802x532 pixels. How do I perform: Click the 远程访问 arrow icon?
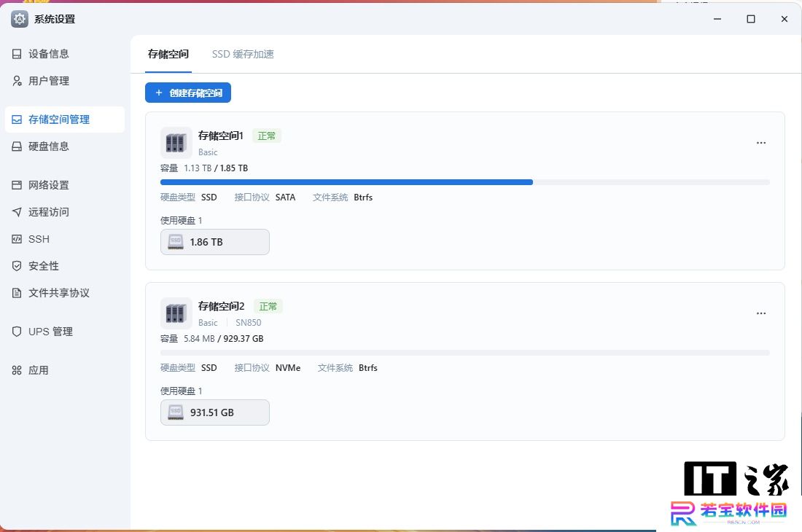click(x=17, y=212)
